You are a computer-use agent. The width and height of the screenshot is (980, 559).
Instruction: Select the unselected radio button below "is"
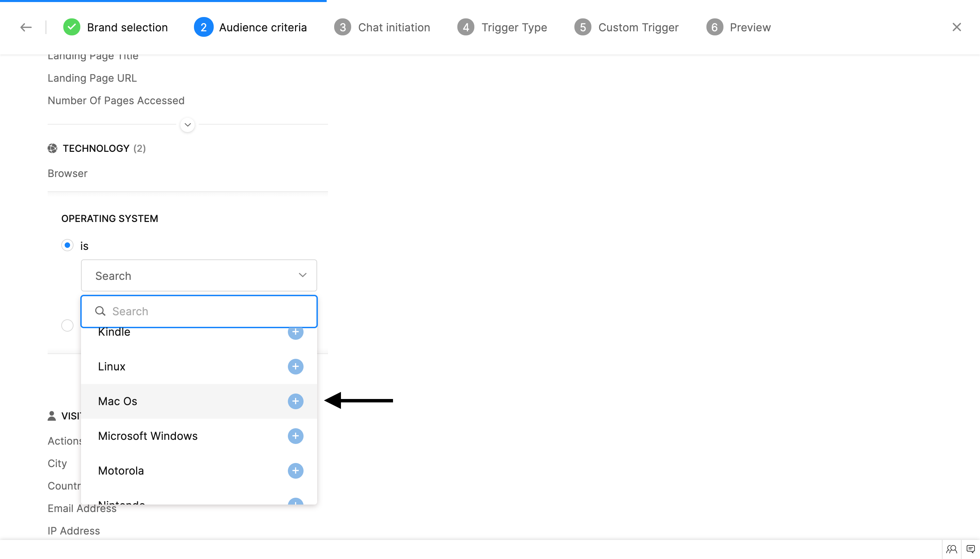(x=67, y=325)
